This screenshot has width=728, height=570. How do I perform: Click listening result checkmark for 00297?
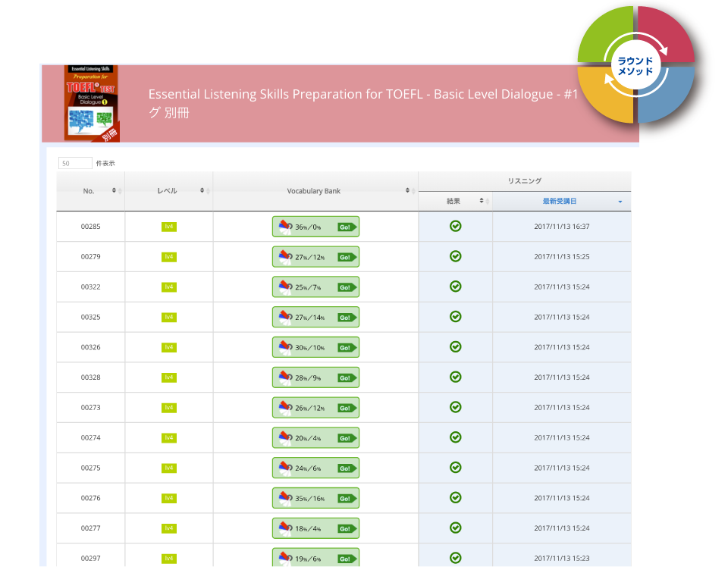click(x=456, y=558)
